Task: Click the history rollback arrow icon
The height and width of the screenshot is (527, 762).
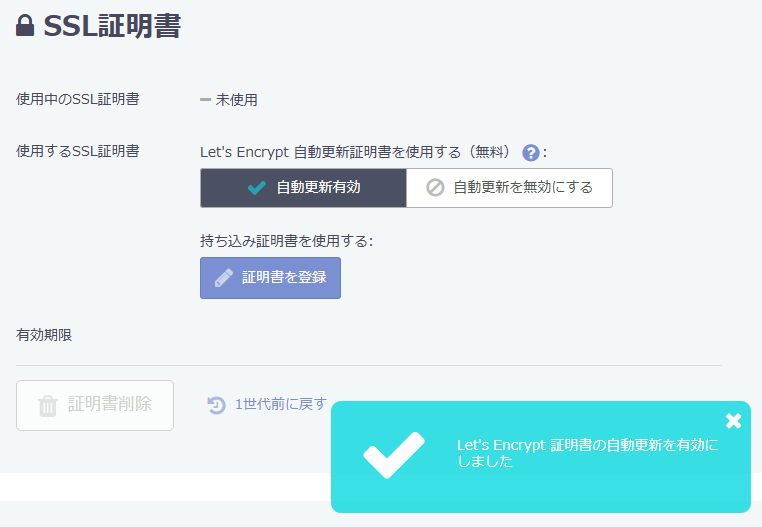Action: click(216, 405)
